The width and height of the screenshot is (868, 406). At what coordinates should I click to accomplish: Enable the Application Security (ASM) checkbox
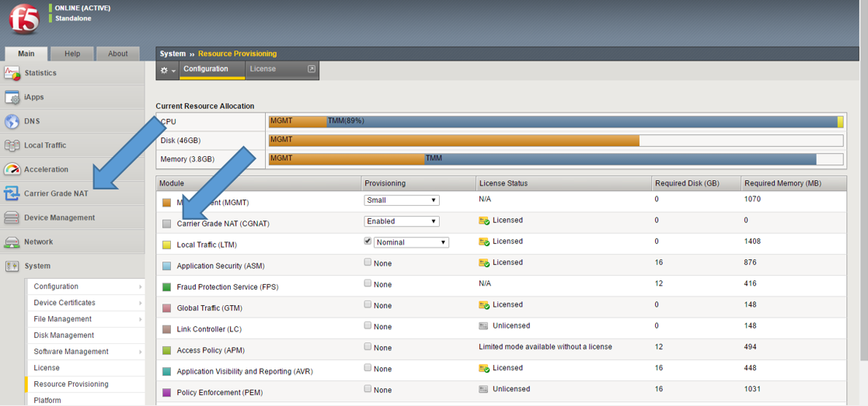click(368, 262)
